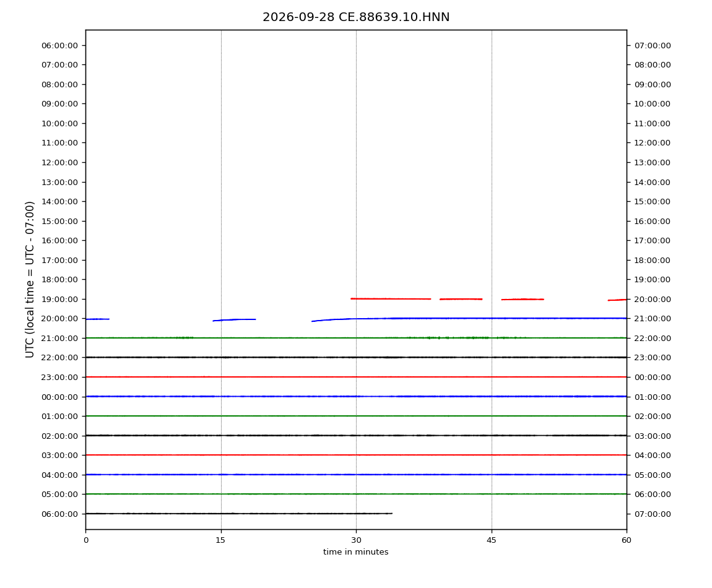Click the 07:00:00 label at bottom right

coord(652,514)
